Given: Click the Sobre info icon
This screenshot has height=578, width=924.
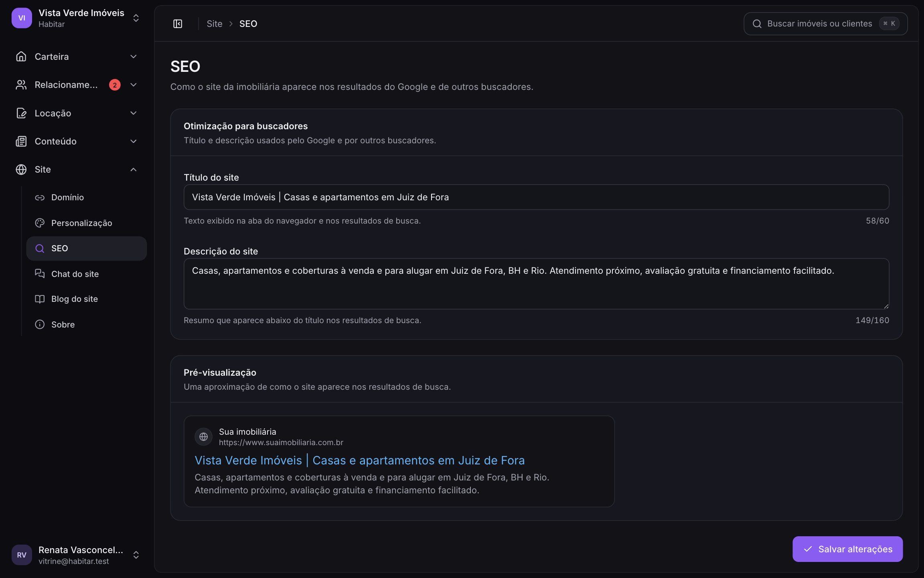Looking at the screenshot, I should (40, 324).
